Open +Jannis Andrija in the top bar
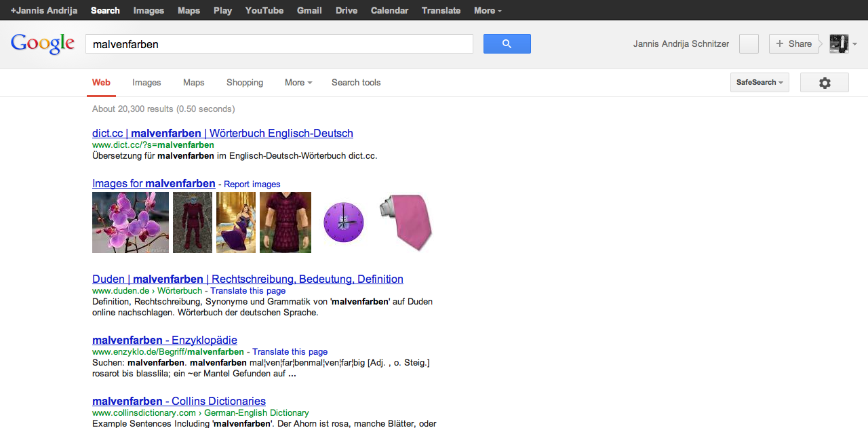This screenshot has width=868, height=428. 43,10
